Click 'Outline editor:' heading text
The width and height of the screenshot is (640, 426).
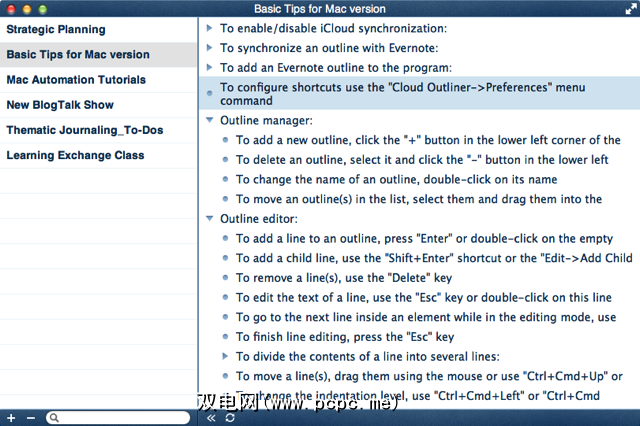pyautogui.click(x=259, y=219)
